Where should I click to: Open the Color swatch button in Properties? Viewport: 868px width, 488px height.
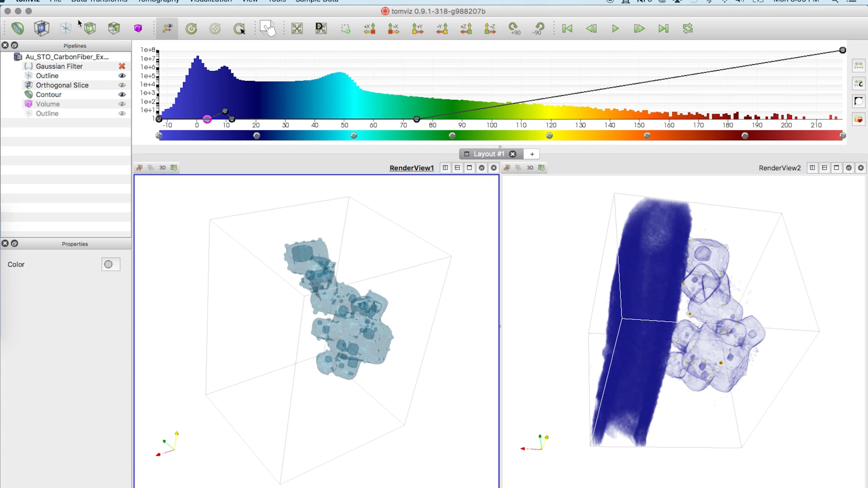(x=110, y=264)
